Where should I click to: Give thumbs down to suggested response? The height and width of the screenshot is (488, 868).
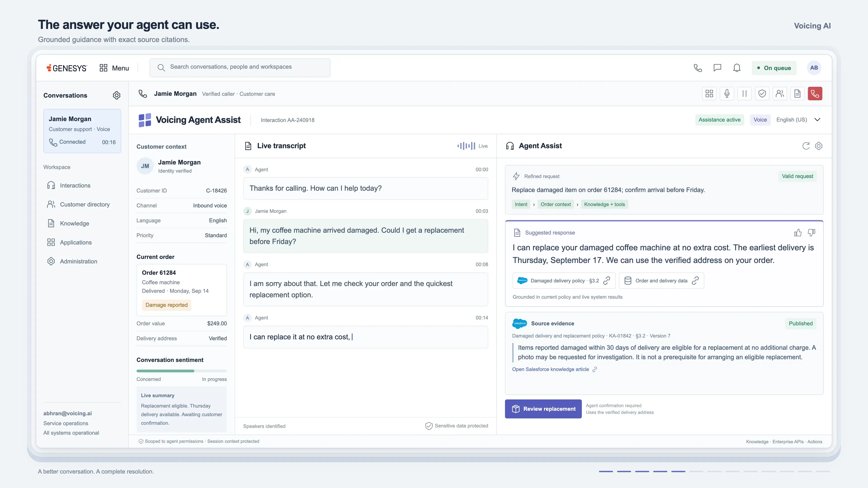pyautogui.click(x=812, y=233)
